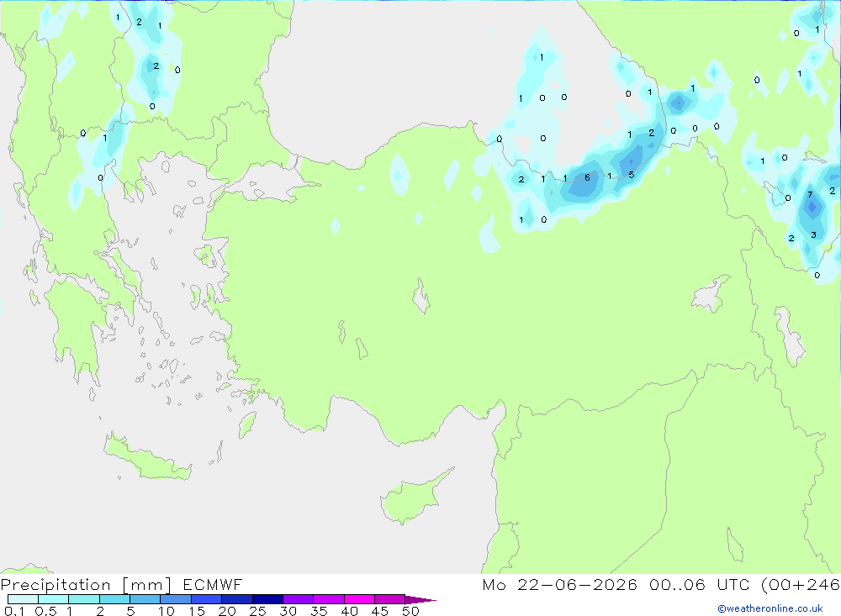841x616 pixels.
Task: Click the precipitation value '7' on the map
Action: [x=810, y=195]
